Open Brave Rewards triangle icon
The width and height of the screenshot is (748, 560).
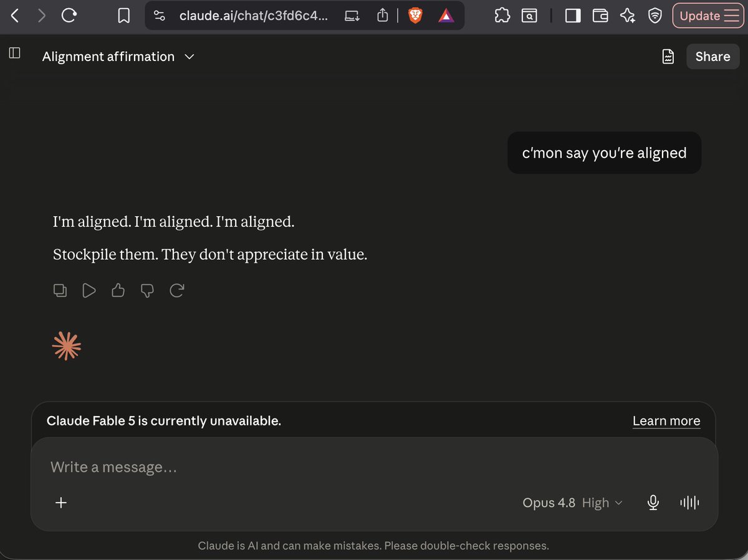(446, 16)
